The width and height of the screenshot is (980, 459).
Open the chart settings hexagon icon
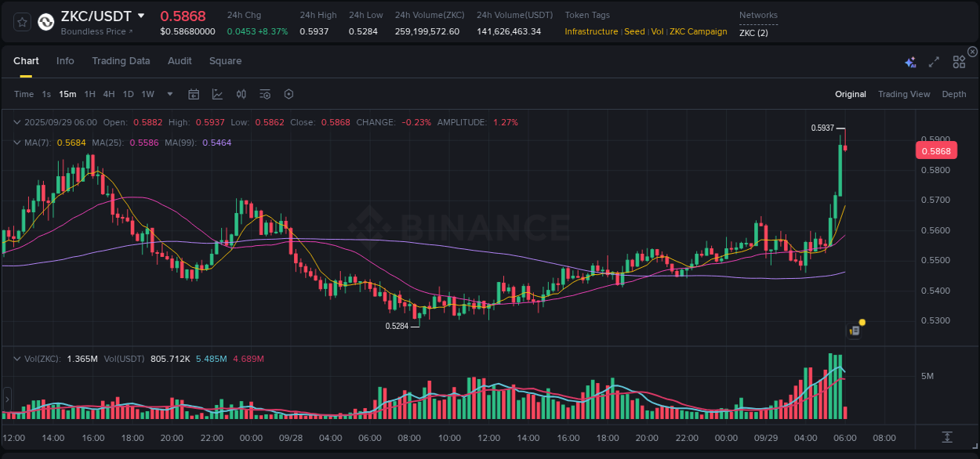pos(289,94)
